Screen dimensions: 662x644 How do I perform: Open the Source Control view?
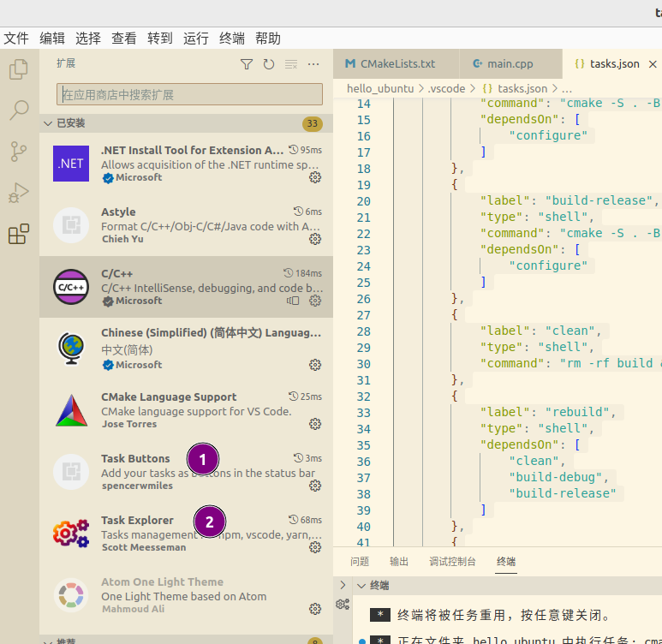coord(19,152)
